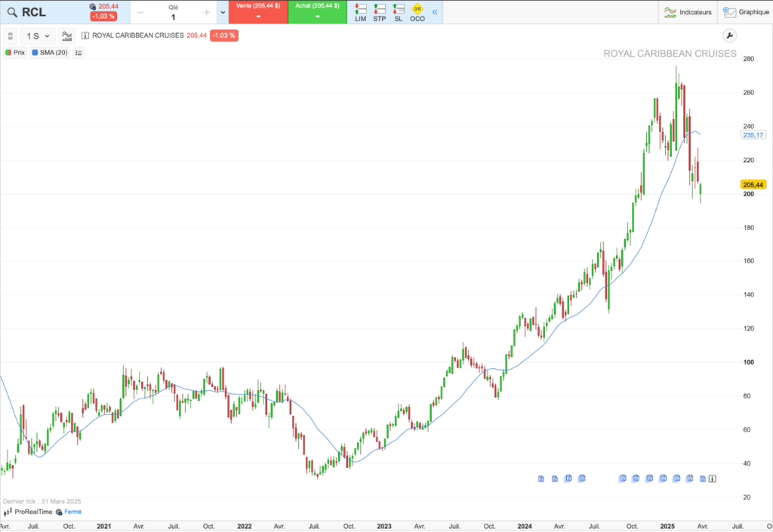Click the ProRealTime logo link
Screen dimensions: 773x532
[28, 512]
